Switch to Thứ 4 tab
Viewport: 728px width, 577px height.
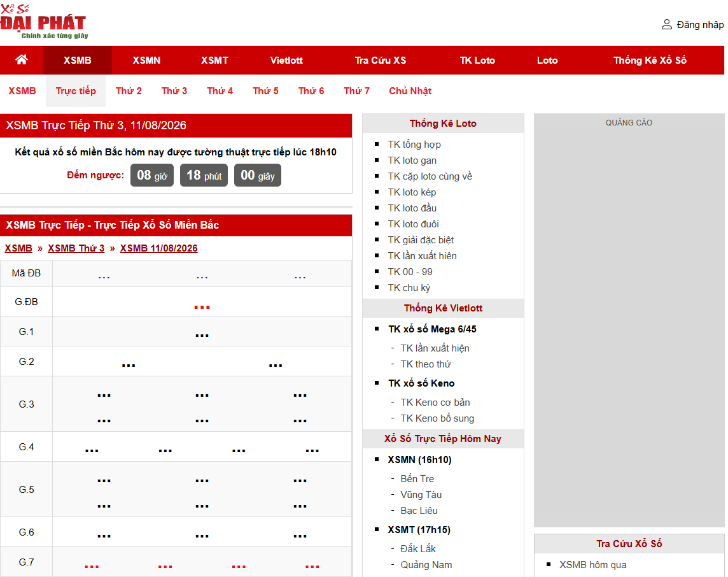click(x=220, y=91)
